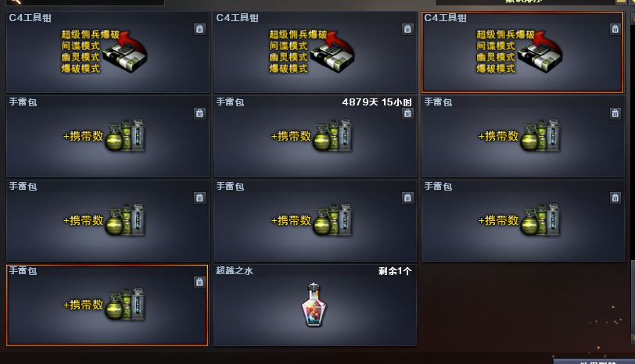This screenshot has height=364, width=635.
Task: Click the partially visible delete button at bottom right
Action: click(x=594, y=361)
